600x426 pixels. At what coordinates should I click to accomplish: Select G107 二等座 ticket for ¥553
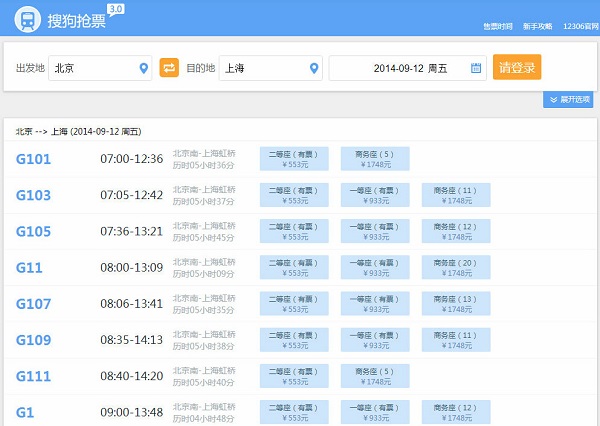coord(294,304)
